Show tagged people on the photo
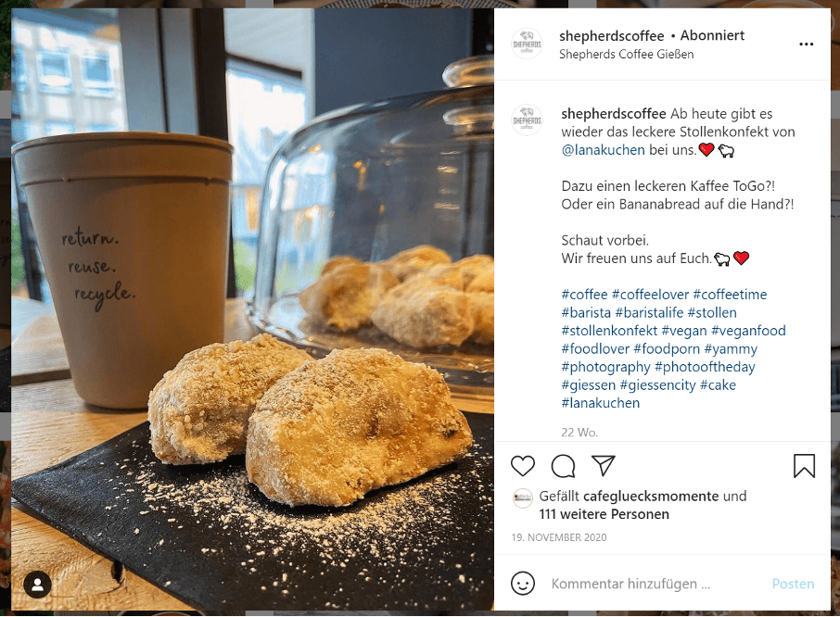Screen dimensions: 840x617 tap(37, 585)
